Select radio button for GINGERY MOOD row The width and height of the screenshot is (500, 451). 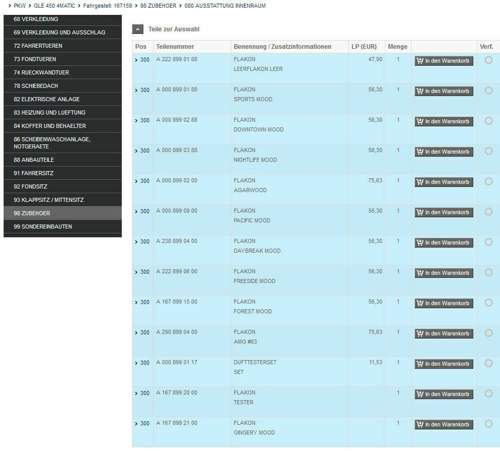click(489, 424)
